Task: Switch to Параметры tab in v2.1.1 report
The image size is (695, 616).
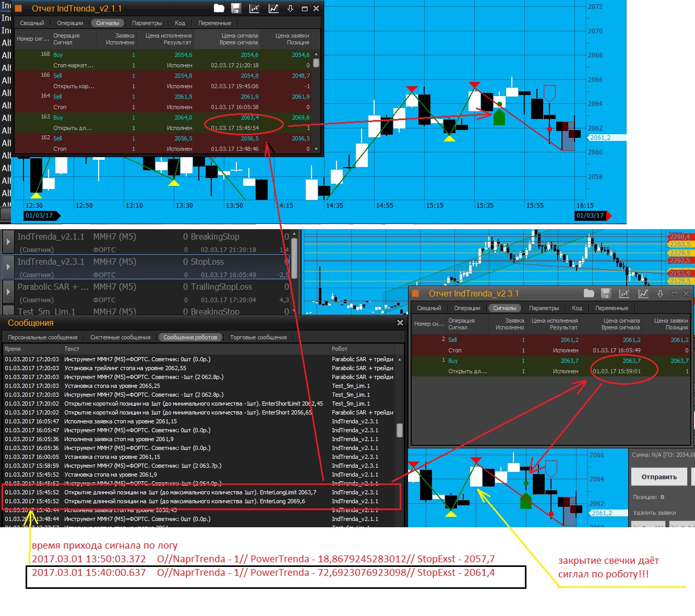Action: tap(147, 23)
